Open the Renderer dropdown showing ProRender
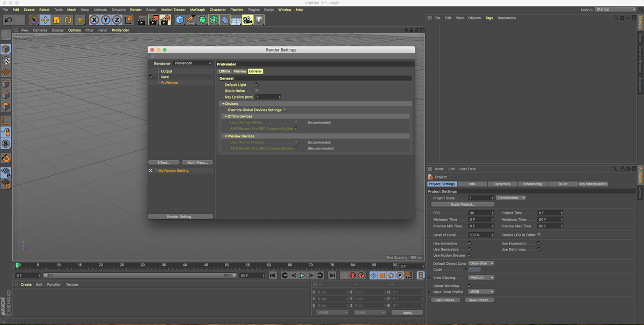The height and width of the screenshot is (325, 644). point(193,63)
